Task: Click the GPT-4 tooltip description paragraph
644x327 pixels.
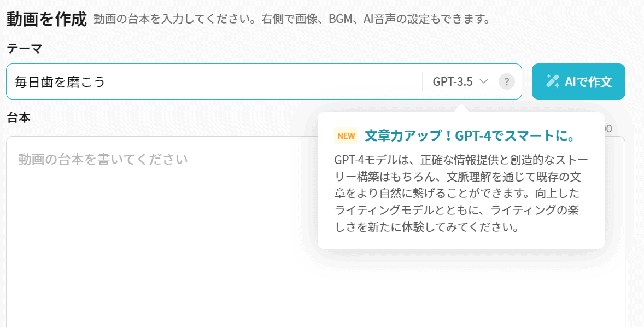Action: point(461,193)
